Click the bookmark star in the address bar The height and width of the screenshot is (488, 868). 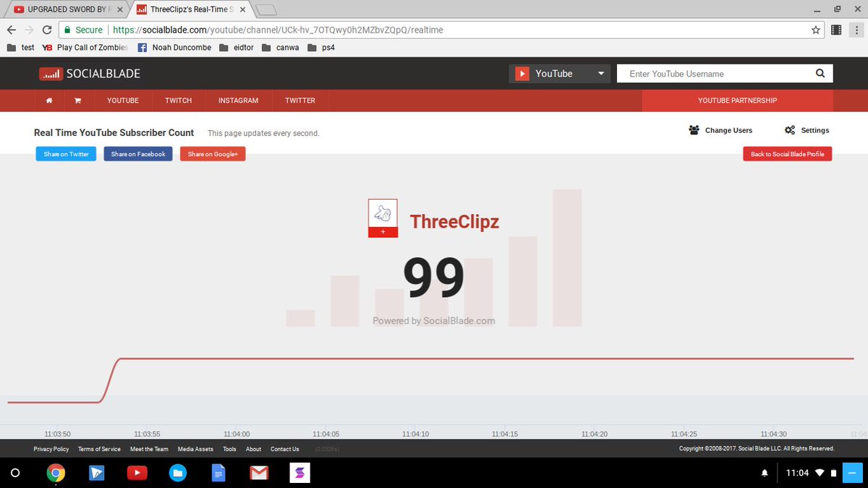click(815, 30)
